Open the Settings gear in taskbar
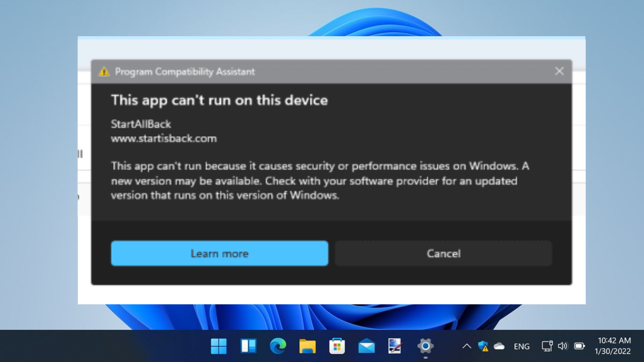 pos(425,346)
